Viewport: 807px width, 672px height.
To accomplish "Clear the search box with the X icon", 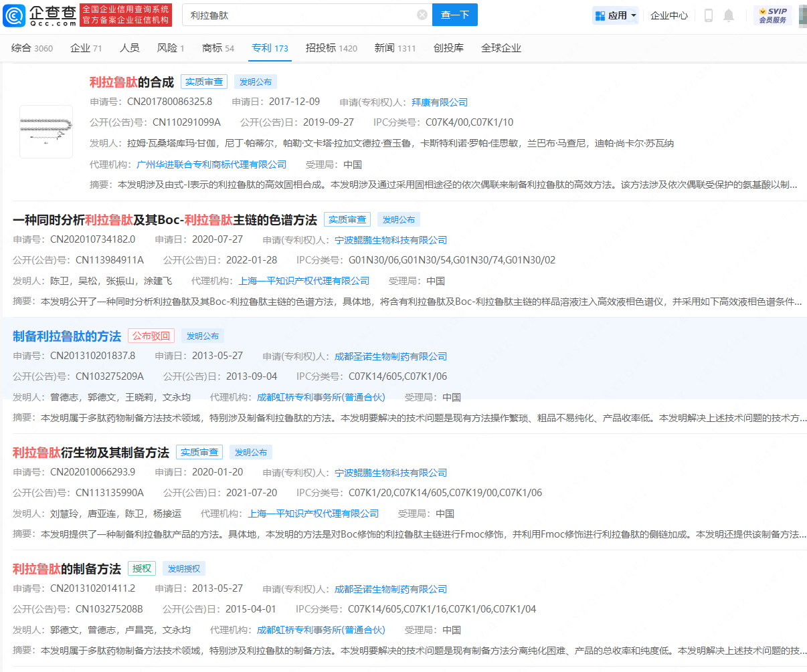I will click(422, 15).
